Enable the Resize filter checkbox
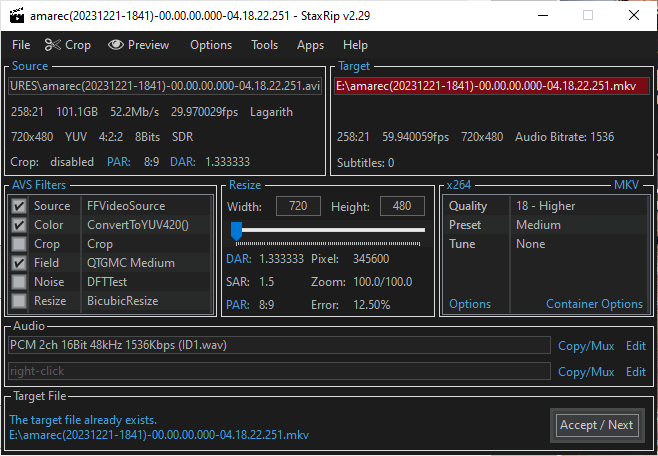658x456 pixels. 19,301
